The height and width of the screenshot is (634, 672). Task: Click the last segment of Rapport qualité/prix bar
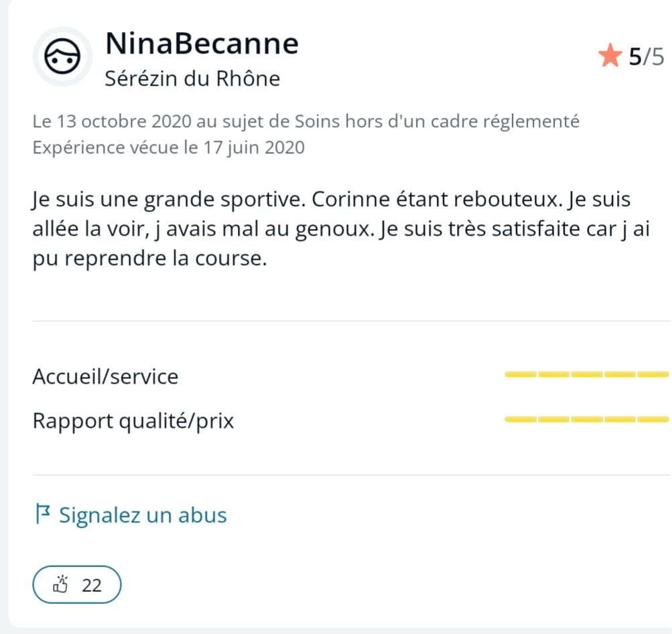point(653,419)
